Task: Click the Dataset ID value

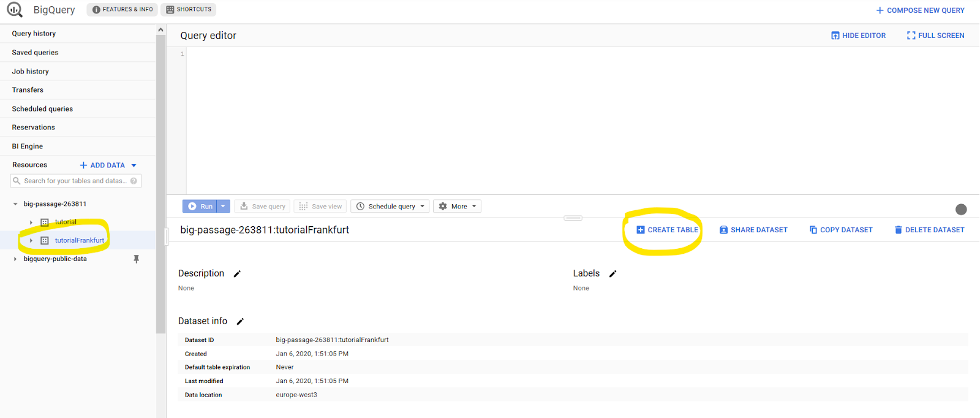Action: coord(332,340)
